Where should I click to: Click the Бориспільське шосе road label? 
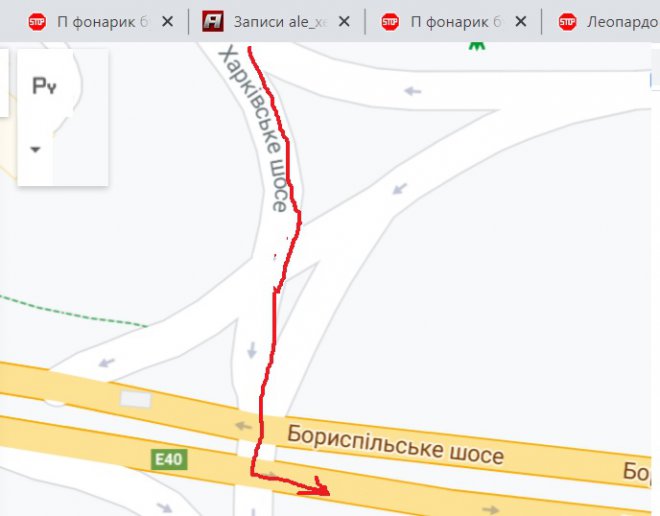tap(395, 444)
